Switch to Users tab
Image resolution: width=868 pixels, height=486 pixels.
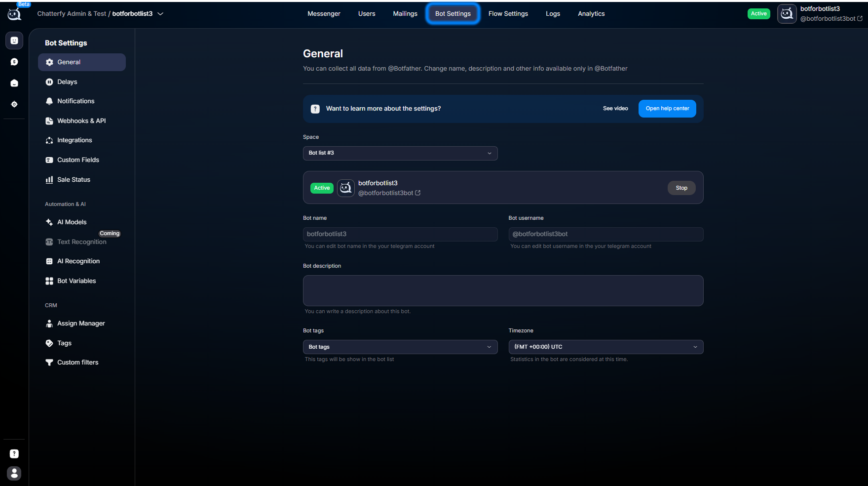[367, 14]
